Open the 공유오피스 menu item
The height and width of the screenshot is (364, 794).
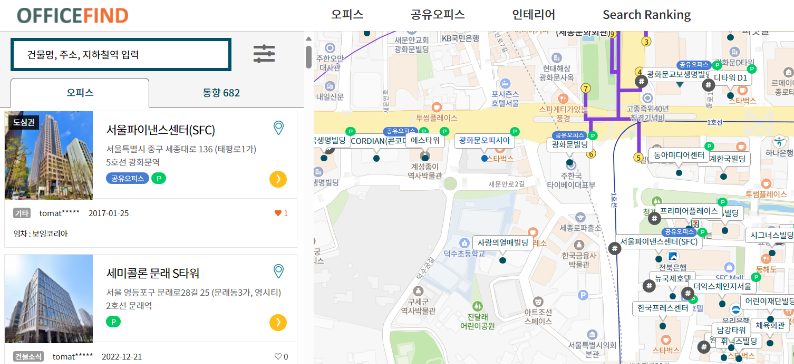[x=438, y=15]
